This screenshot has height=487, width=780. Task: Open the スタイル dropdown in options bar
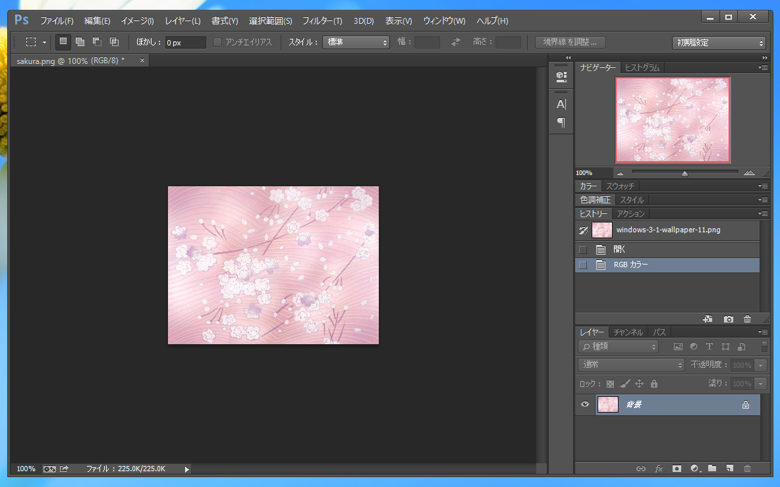[356, 42]
